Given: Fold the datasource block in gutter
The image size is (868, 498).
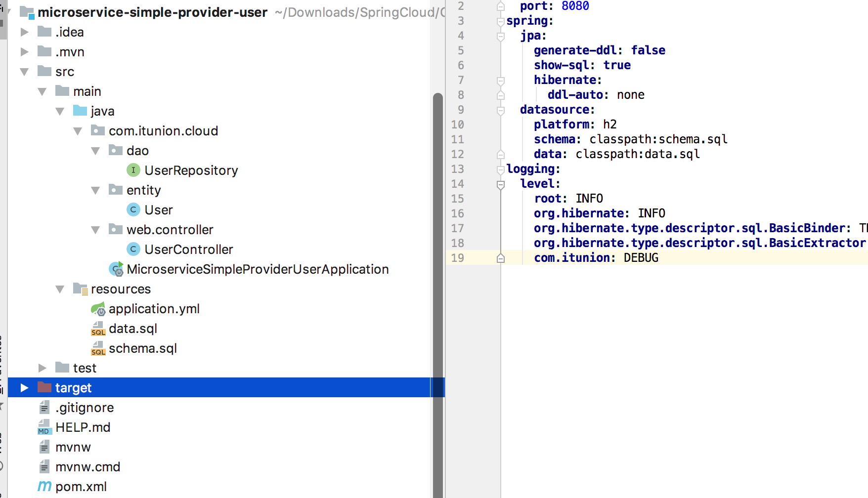Looking at the screenshot, I should point(501,110).
